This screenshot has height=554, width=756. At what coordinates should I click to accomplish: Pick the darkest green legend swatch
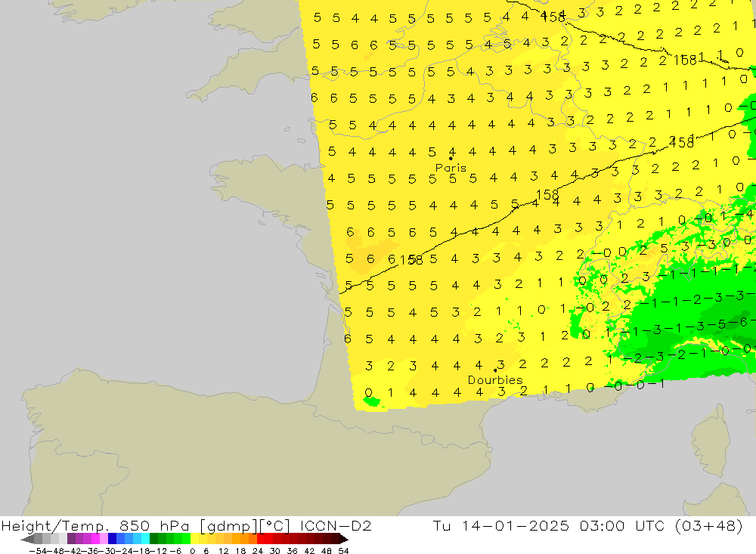[x=153, y=539]
